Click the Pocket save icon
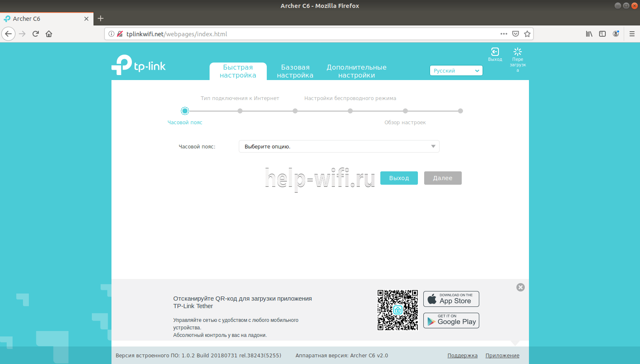Image resolution: width=640 pixels, height=364 pixels. (516, 34)
